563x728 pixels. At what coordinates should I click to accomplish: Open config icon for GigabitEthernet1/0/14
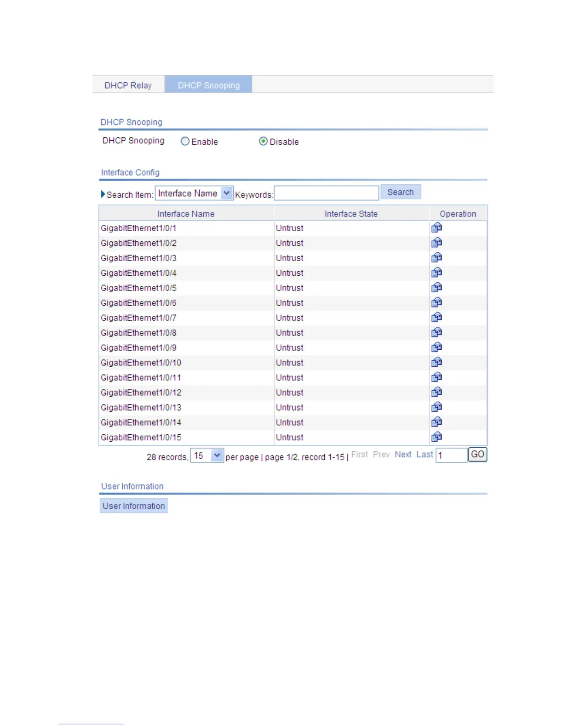click(x=437, y=422)
